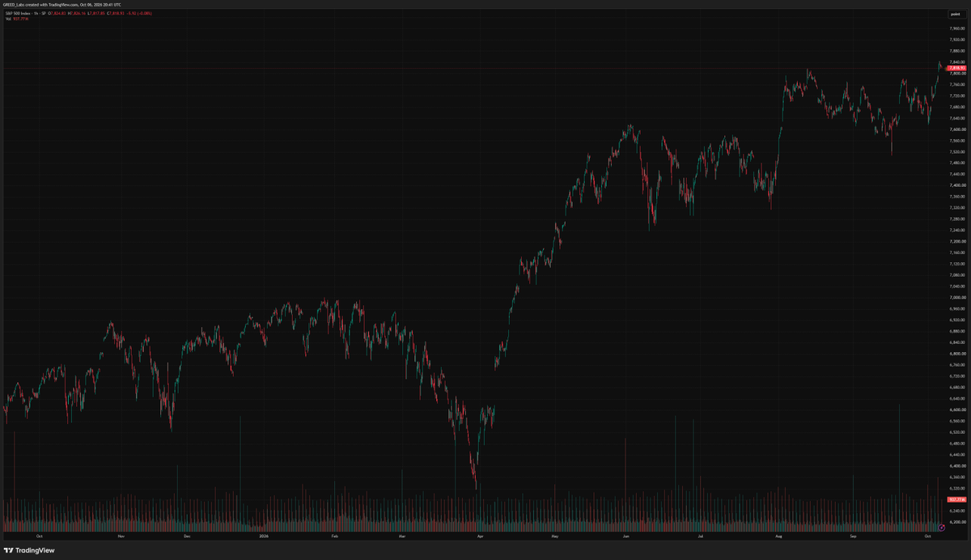Click the Jun label on the time axis
971x560 pixels.
click(626, 537)
